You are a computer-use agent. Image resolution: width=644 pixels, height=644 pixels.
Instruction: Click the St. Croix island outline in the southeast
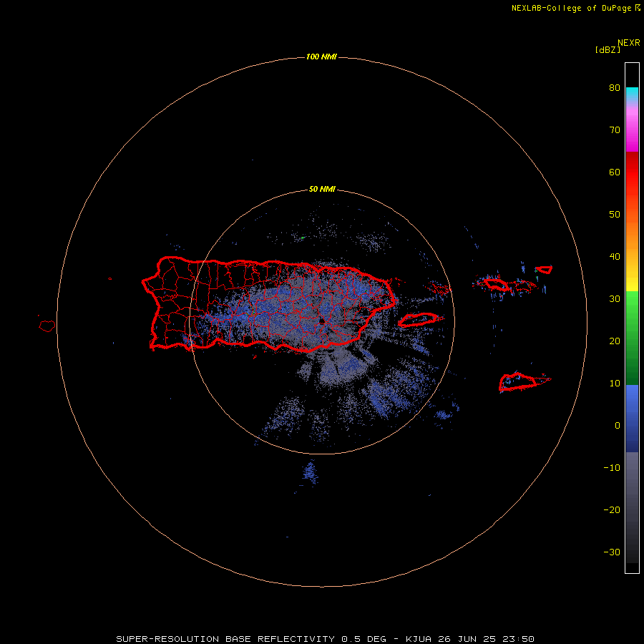click(x=518, y=381)
